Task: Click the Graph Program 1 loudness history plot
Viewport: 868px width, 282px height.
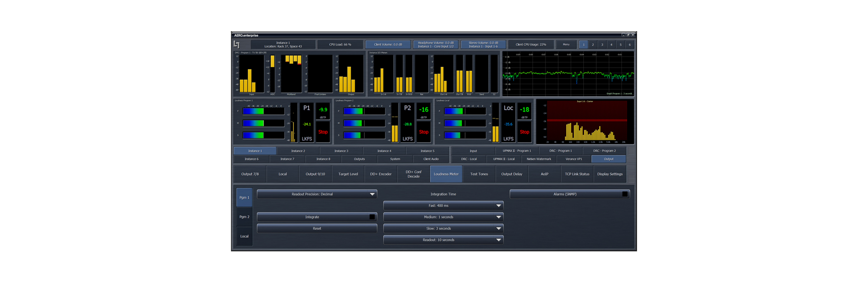Action: point(568,74)
